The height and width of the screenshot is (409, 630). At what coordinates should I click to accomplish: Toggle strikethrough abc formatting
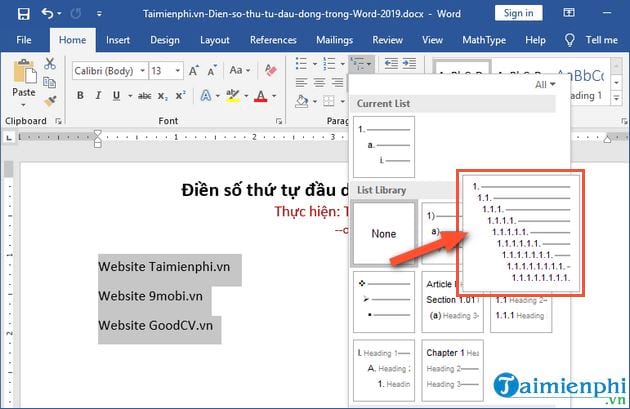pos(145,96)
